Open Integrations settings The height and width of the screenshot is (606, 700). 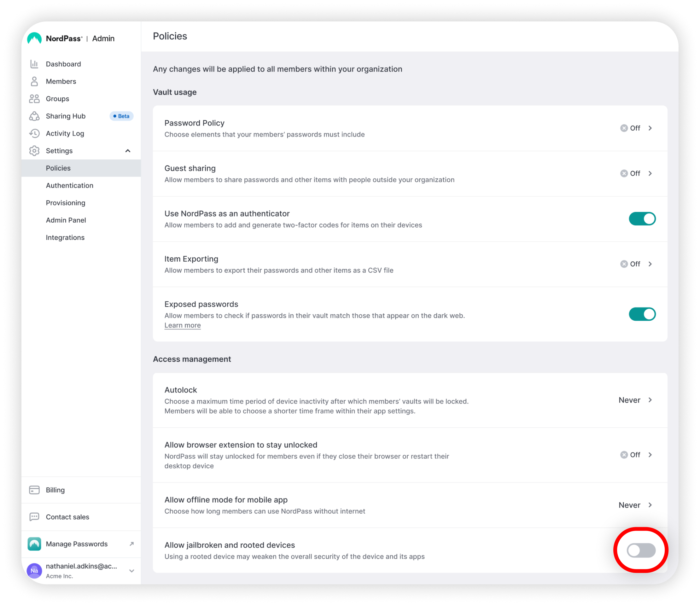pos(65,237)
